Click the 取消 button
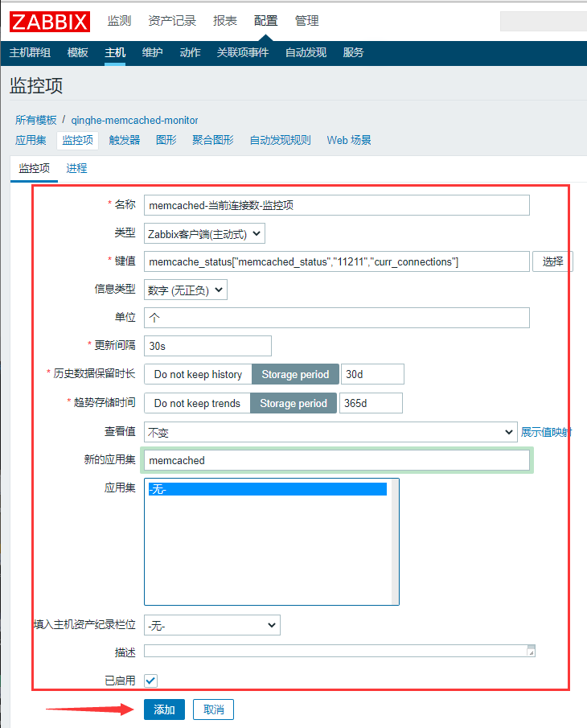Image resolution: width=587 pixels, height=728 pixels. (x=213, y=709)
